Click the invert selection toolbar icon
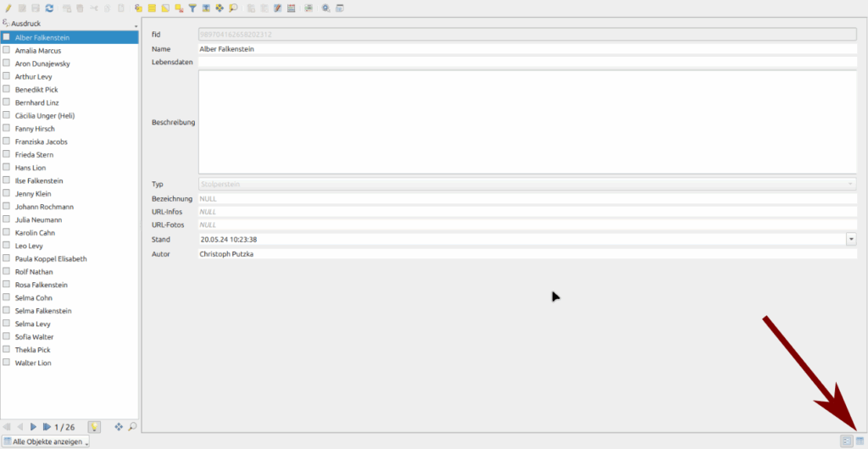This screenshot has height=449, width=868. click(x=165, y=8)
